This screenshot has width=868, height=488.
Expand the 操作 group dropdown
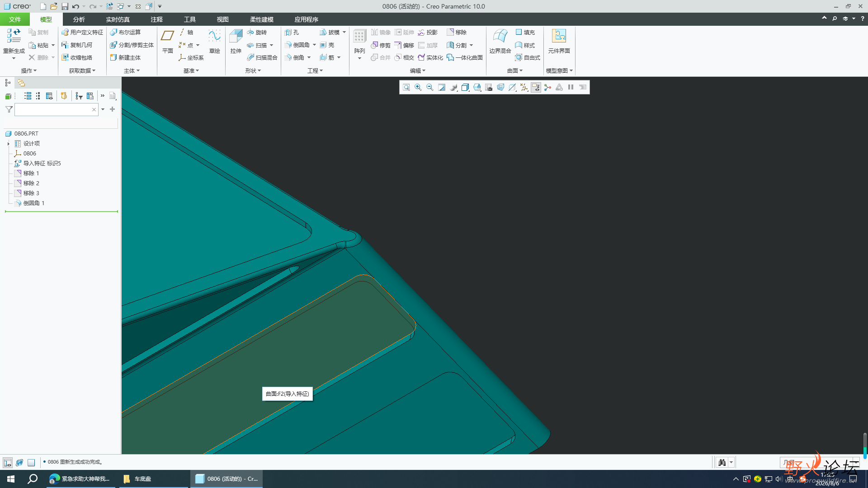29,71
